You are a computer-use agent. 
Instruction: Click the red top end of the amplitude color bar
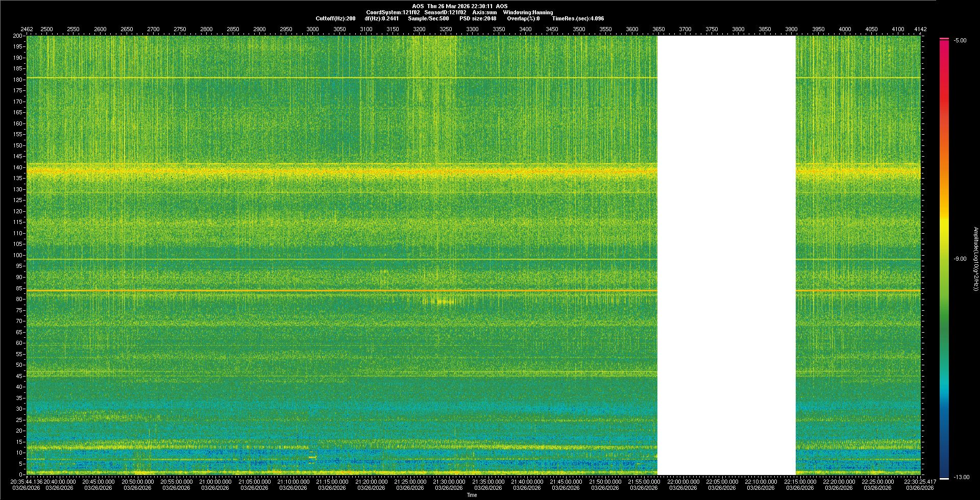[944, 42]
